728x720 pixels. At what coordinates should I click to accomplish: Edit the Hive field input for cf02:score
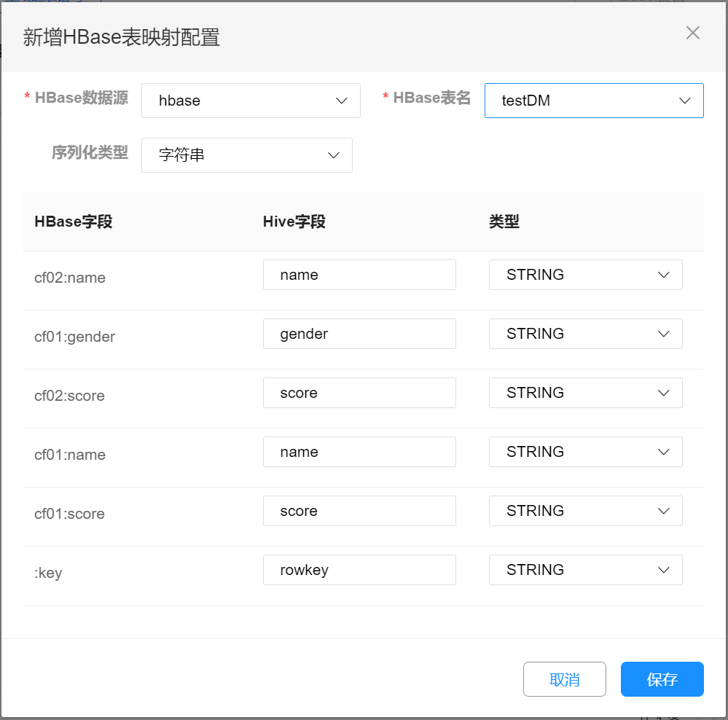359,393
